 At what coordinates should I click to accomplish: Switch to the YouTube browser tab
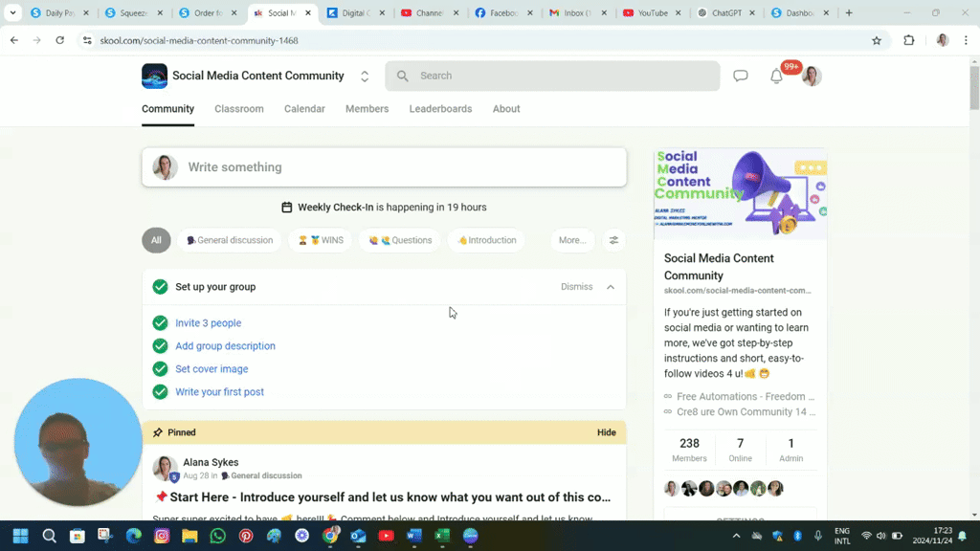pyautogui.click(x=652, y=12)
